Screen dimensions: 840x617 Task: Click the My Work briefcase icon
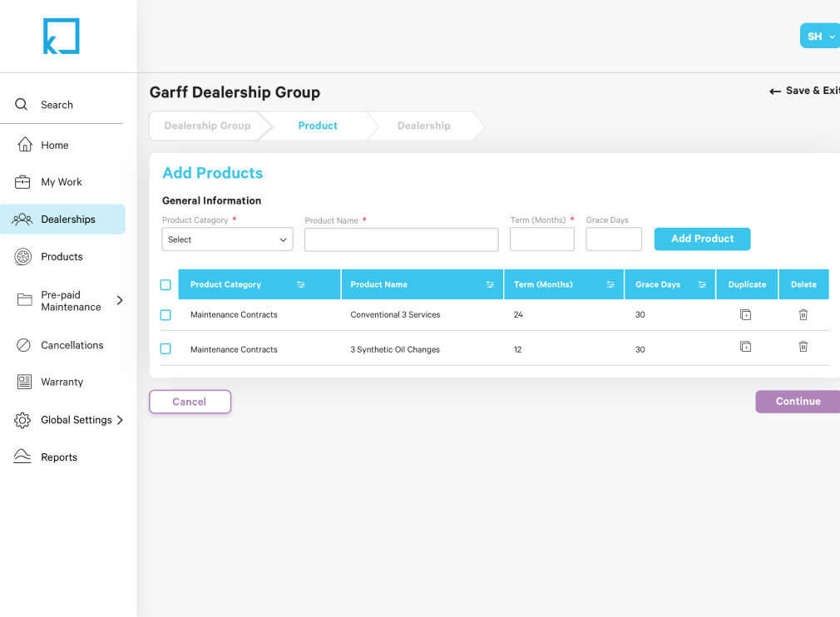point(22,182)
